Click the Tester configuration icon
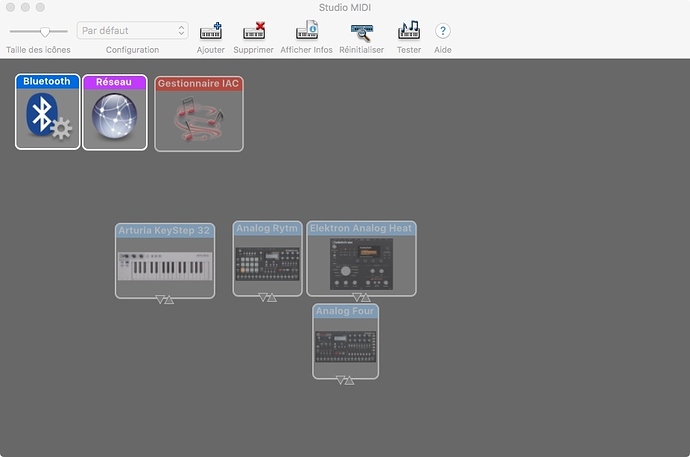The image size is (690, 457). click(x=408, y=31)
